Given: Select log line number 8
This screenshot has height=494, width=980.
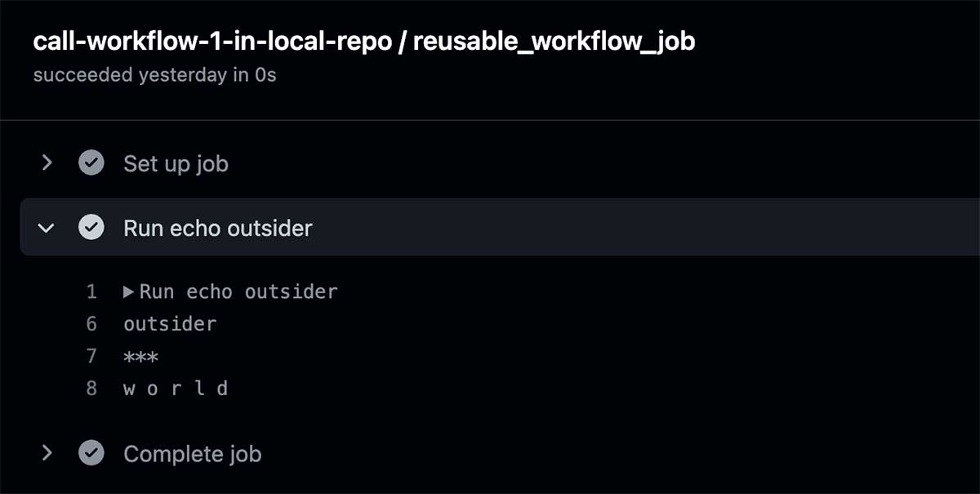Looking at the screenshot, I should (91, 389).
